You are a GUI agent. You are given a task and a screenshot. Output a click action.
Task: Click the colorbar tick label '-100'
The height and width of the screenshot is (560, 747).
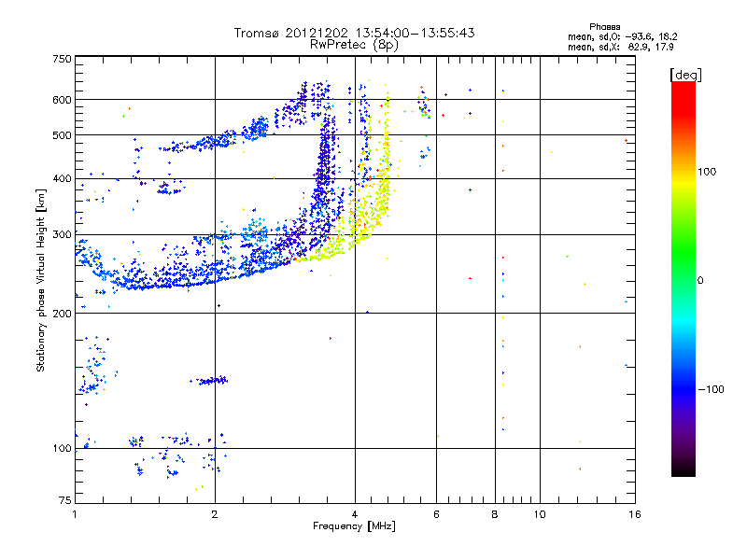(711, 389)
